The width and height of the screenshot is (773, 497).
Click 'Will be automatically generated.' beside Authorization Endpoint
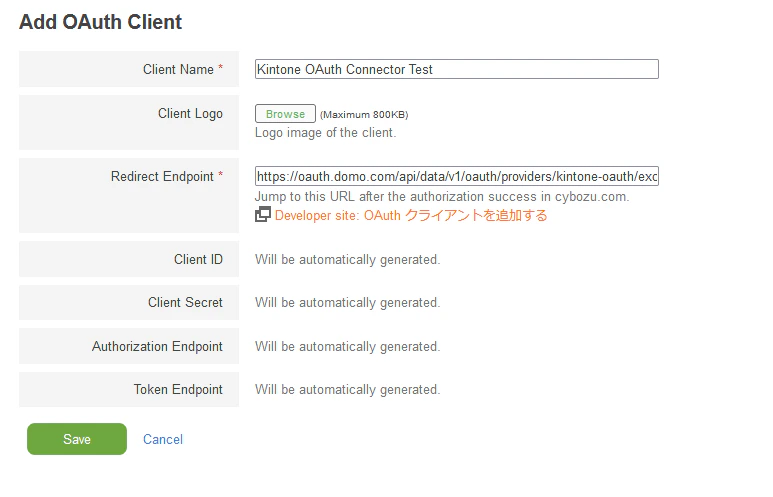pos(348,347)
